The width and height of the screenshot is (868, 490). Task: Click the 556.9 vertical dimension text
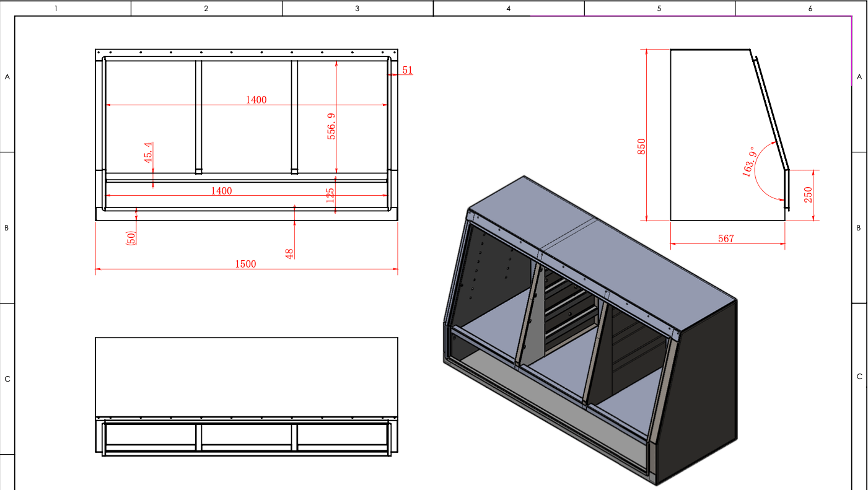331,126
